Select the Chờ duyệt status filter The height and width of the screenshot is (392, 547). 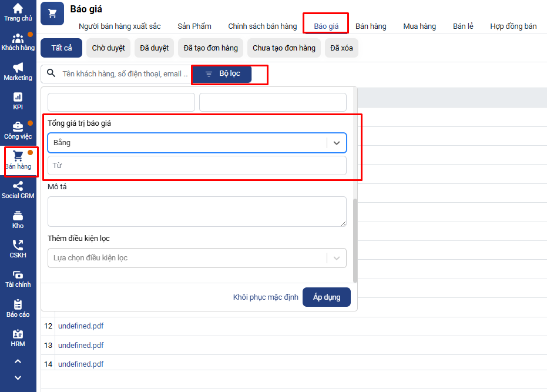point(108,48)
